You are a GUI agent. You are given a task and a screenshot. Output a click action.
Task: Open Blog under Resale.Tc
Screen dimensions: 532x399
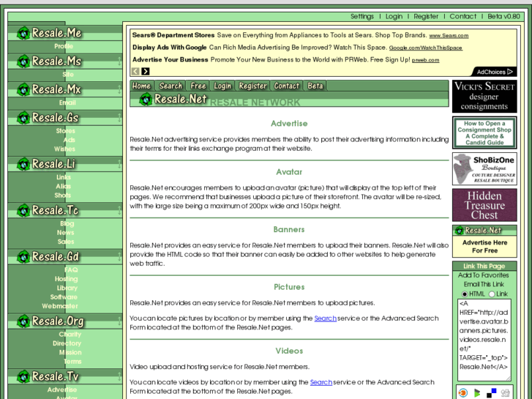coord(67,223)
